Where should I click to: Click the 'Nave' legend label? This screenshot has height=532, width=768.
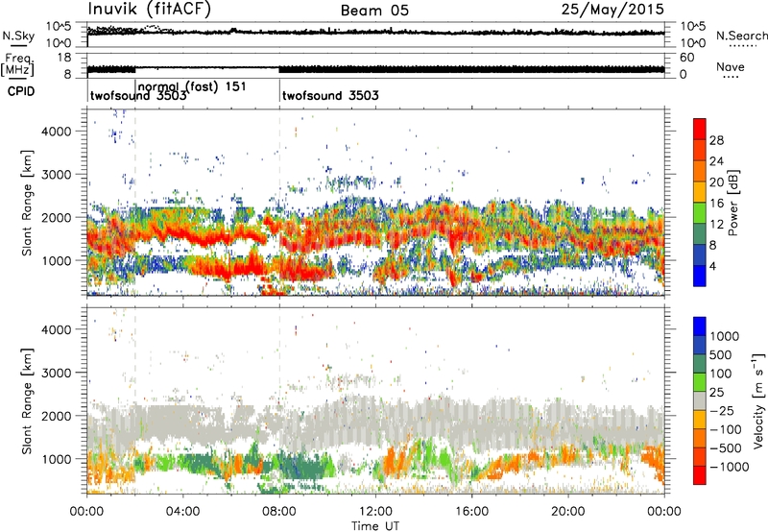[x=731, y=66]
